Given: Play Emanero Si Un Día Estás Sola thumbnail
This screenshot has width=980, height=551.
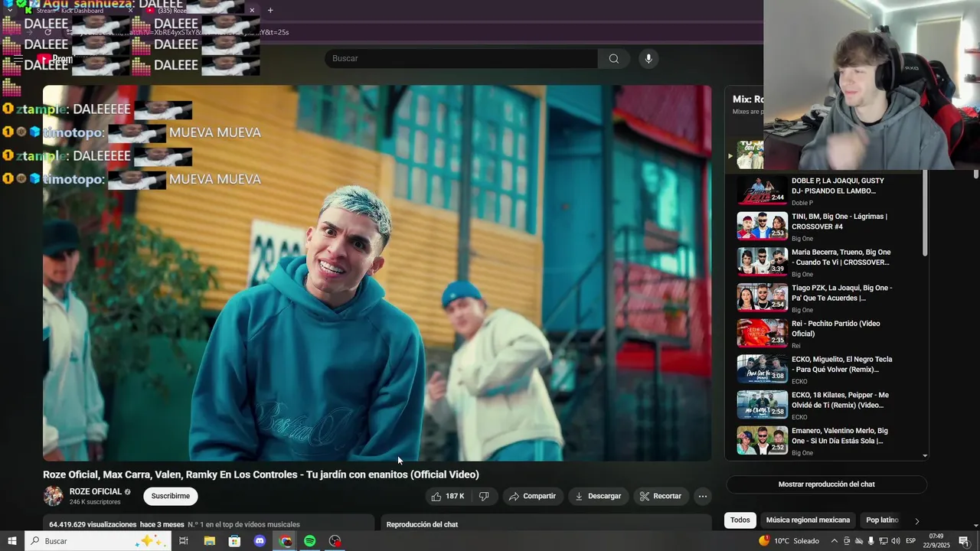Looking at the screenshot, I should 762,441.
